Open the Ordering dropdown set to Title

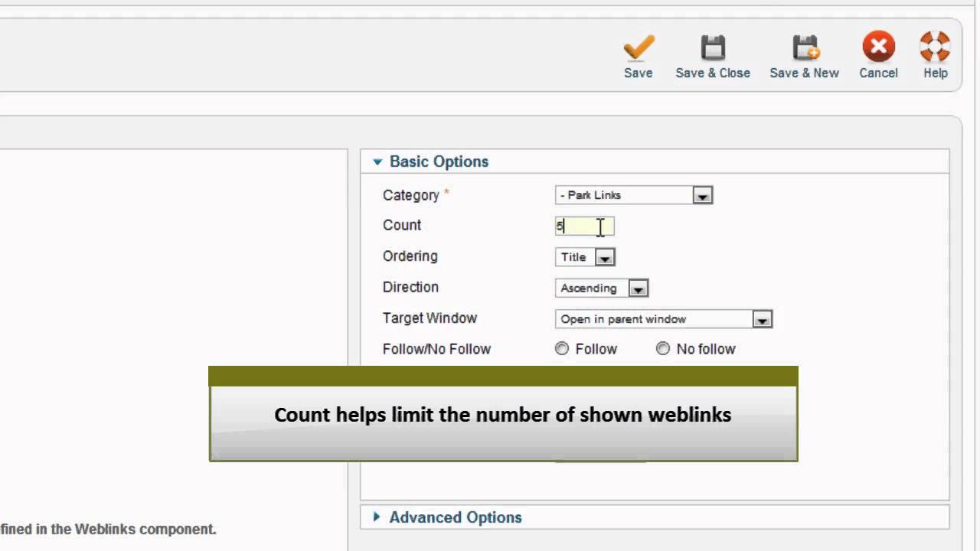(x=585, y=257)
